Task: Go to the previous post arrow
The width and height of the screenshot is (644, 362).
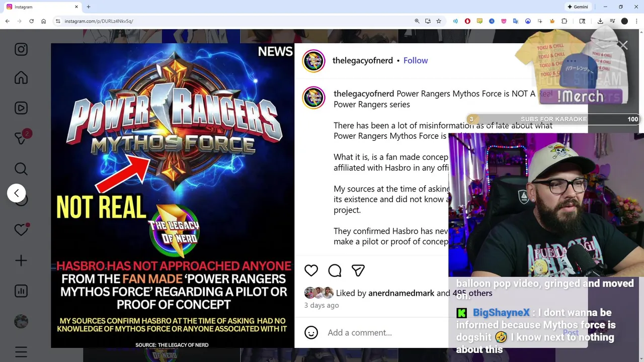Action: 17,193
